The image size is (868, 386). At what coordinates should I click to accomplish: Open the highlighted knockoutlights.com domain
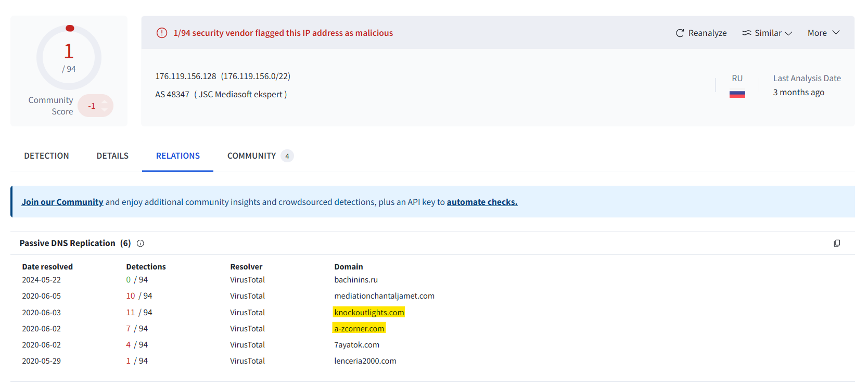point(369,312)
